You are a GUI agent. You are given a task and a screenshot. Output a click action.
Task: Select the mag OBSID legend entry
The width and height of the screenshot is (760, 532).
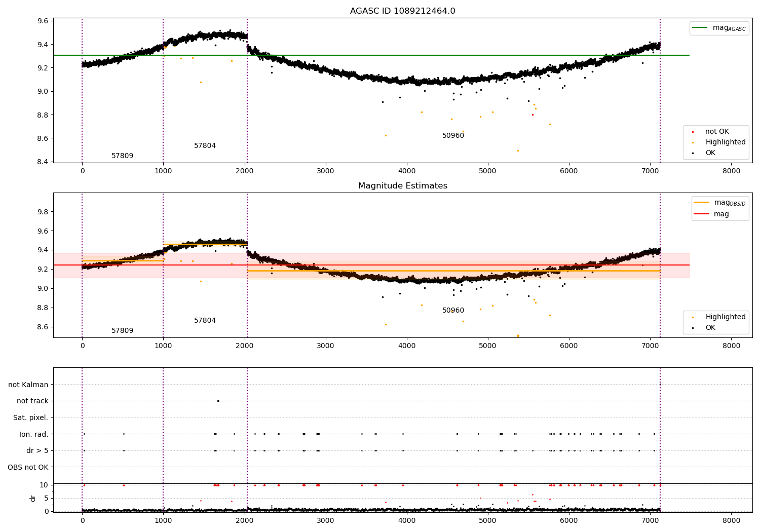pos(719,203)
